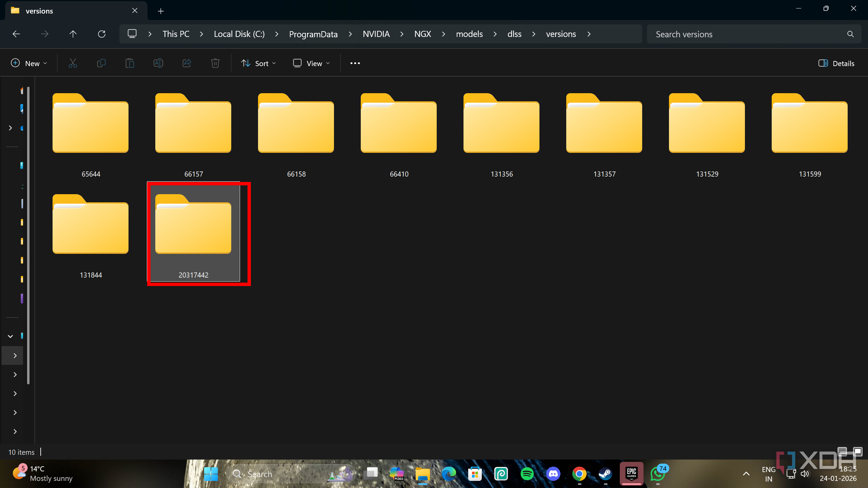Add a new tab with plus button
The width and height of the screenshot is (868, 488).
161,11
